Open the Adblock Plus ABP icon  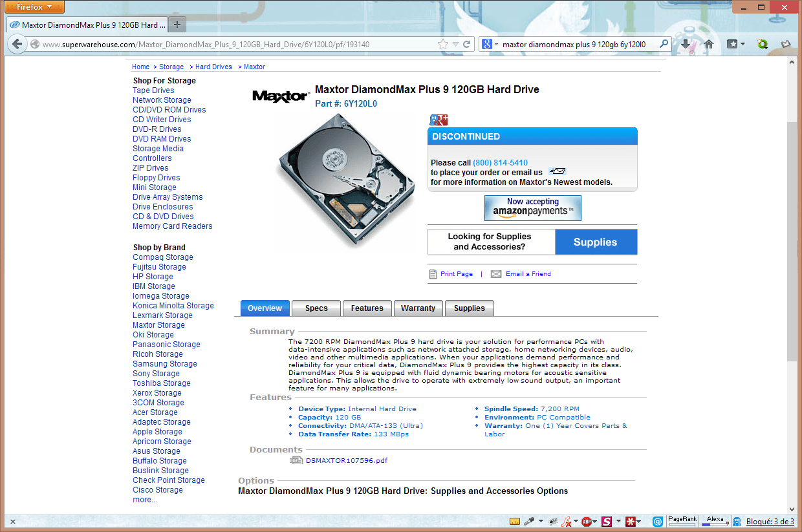click(587, 521)
